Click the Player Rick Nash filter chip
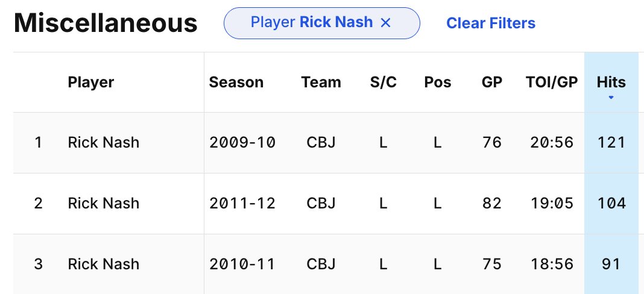 point(321,23)
